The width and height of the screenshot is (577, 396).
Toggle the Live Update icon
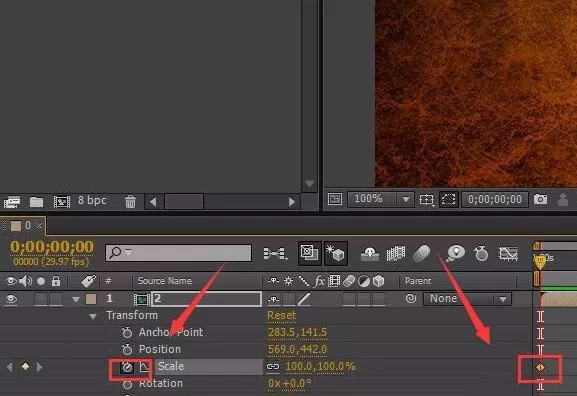click(x=309, y=253)
